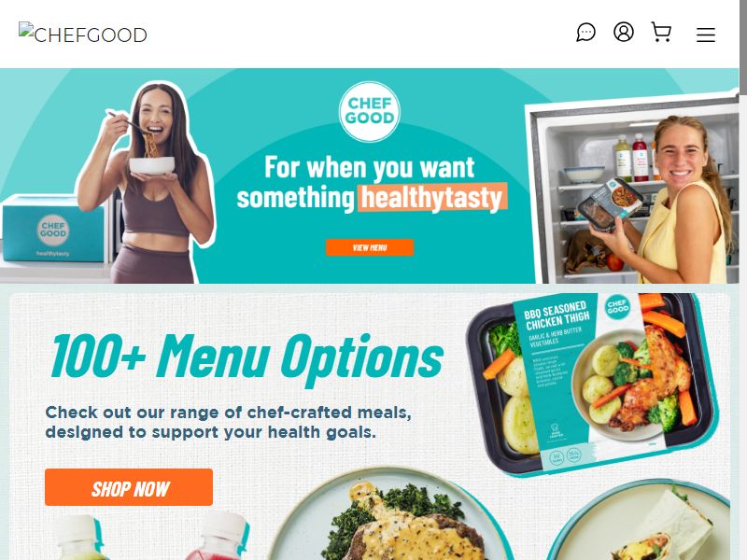Click the round Chef Good banner badge
This screenshot has height=560, width=747.
tap(370, 111)
